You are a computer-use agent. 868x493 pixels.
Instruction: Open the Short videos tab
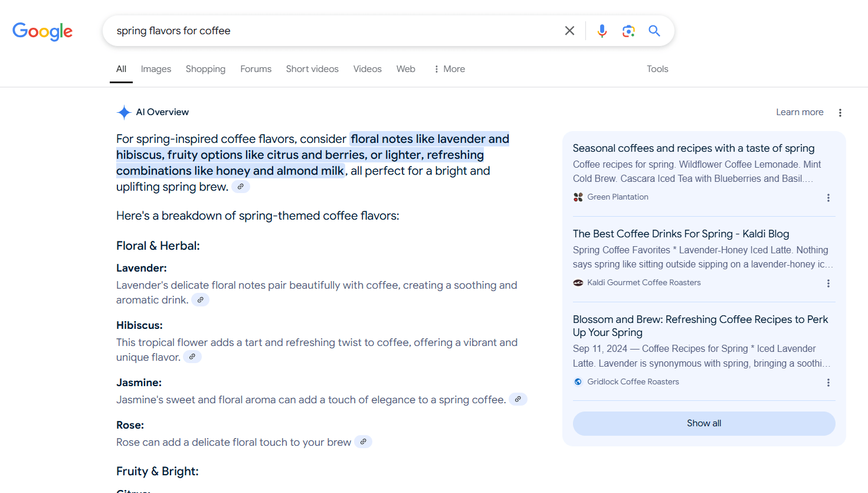(x=312, y=69)
